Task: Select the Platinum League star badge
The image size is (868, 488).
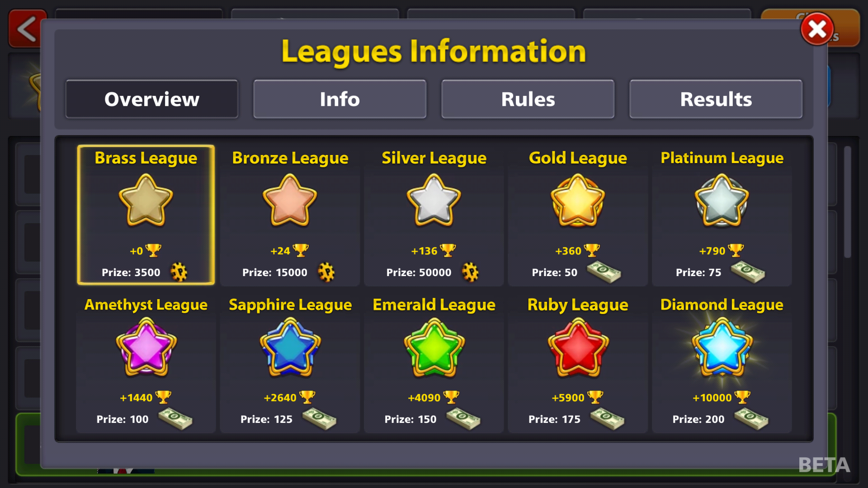Action: (x=722, y=200)
